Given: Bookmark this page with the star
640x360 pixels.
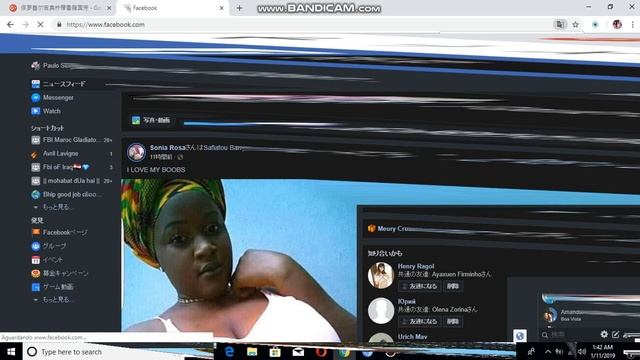Looking at the screenshot, I should point(576,24).
